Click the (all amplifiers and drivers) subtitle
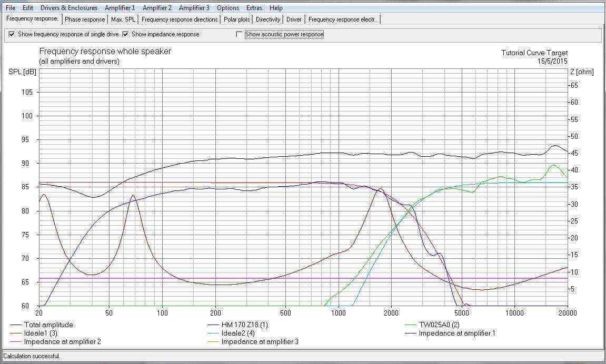This screenshot has width=606, height=364. point(79,61)
